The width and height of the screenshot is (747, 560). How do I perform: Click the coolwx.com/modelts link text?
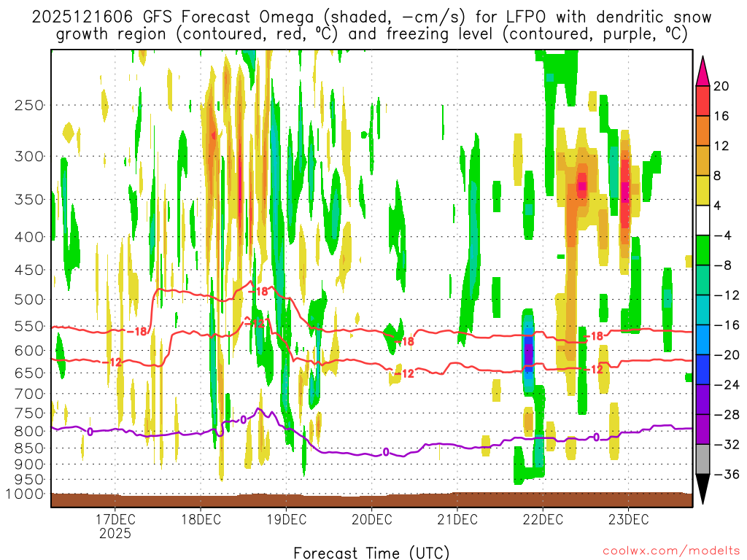pos(671,551)
